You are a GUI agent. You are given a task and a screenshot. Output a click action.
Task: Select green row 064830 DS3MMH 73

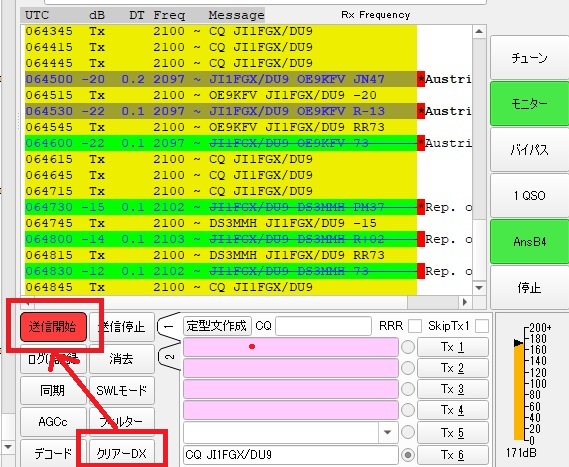click(221, 271)
